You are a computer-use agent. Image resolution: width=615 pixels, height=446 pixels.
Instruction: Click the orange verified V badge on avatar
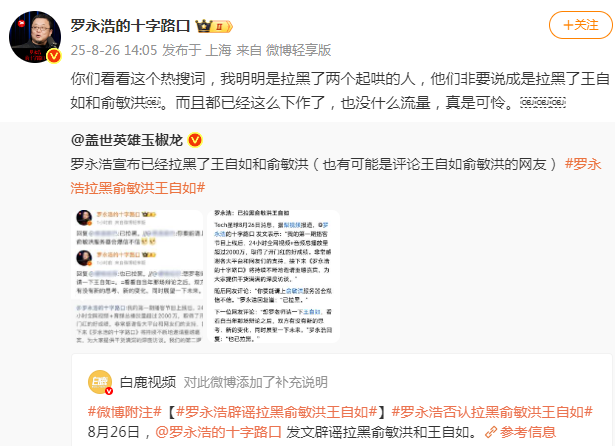[x=54, y=56]
